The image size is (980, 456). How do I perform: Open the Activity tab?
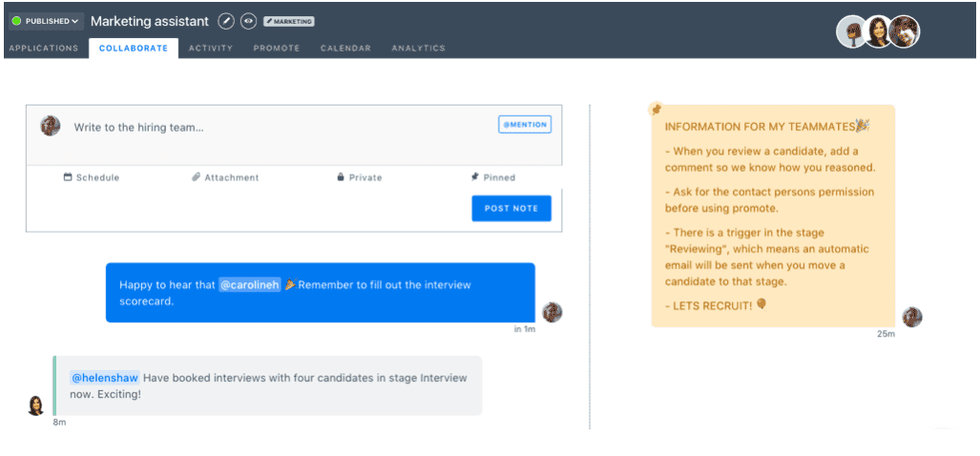(x=211, y=48)
